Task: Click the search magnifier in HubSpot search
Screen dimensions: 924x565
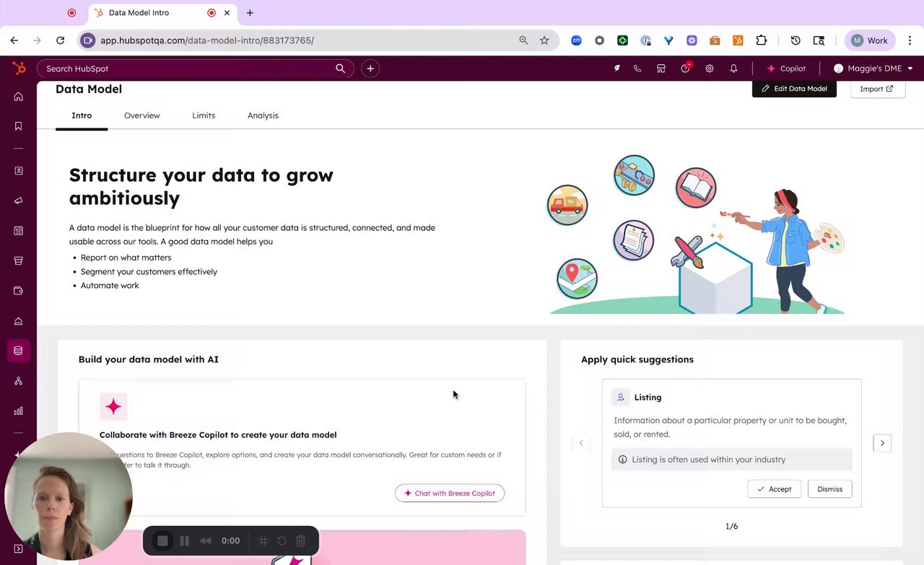Action: 340,69
